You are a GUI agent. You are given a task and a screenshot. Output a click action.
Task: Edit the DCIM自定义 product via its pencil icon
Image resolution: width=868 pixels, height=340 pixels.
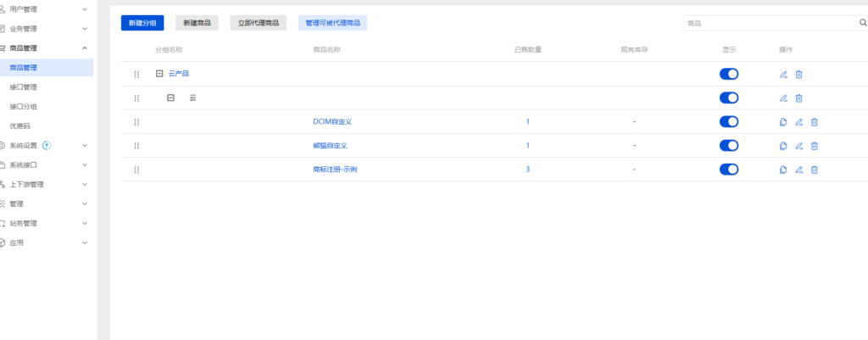(798, 122)
